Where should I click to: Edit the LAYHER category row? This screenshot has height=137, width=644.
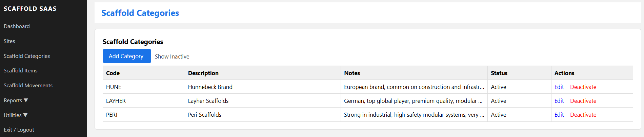559,101
